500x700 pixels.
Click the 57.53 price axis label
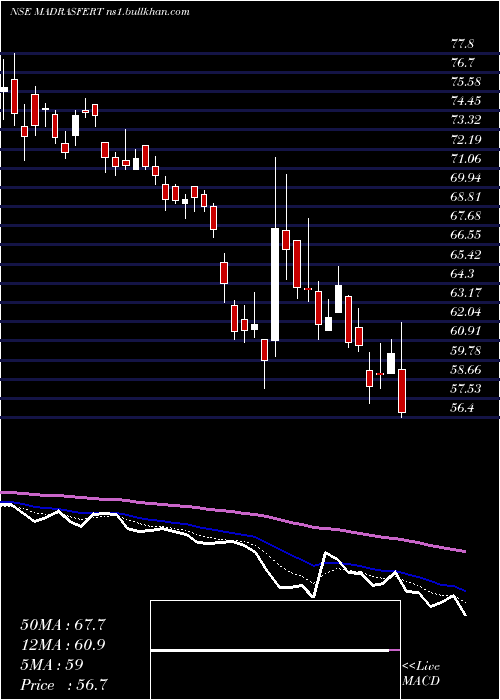(x=466, y=389)
